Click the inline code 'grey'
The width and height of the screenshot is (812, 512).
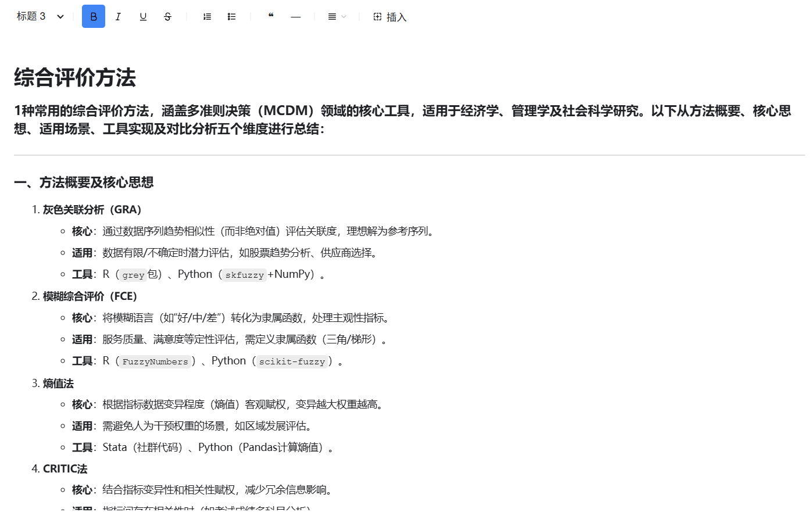point(133,275)
